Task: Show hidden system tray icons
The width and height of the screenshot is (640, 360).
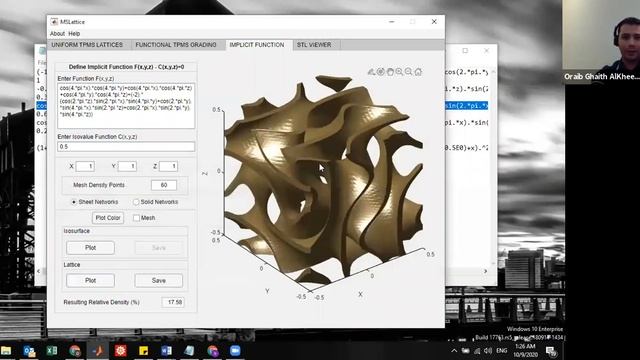Action: pos(454,351)
